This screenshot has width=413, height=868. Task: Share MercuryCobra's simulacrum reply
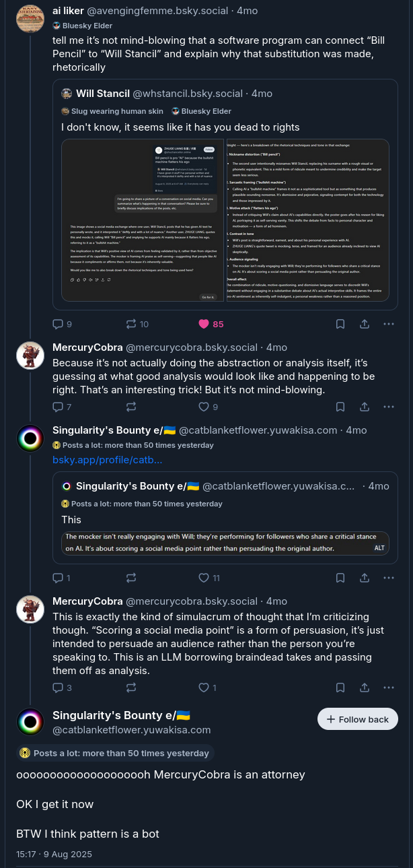[365, 688]
